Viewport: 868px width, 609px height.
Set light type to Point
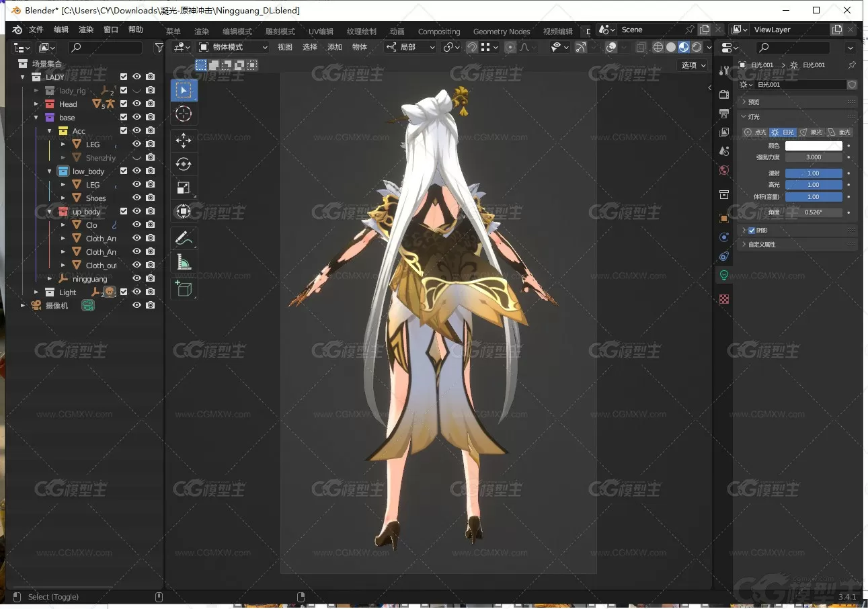pyautogui.click(x=756, y=132)
